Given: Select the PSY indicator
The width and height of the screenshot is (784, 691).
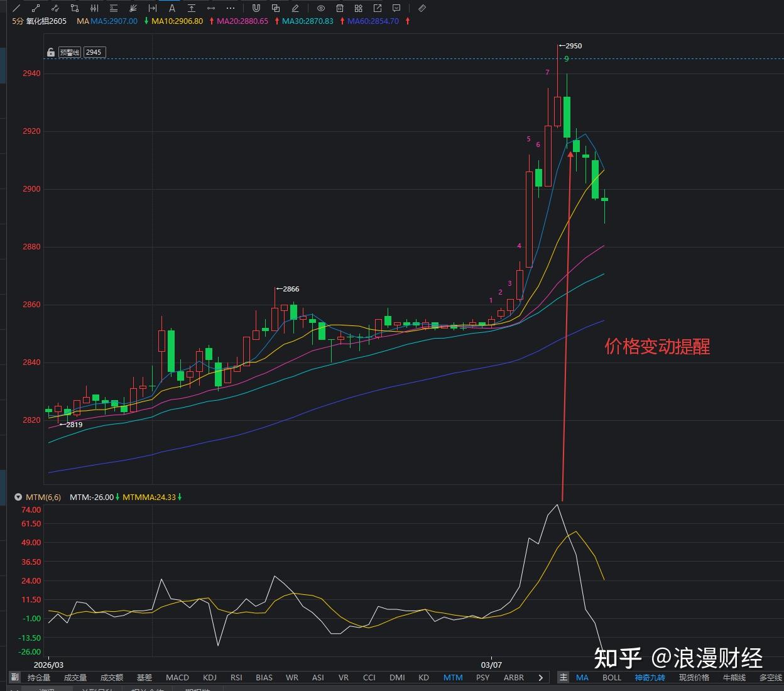Looking at the screenshot, I should tap(482, 677).
